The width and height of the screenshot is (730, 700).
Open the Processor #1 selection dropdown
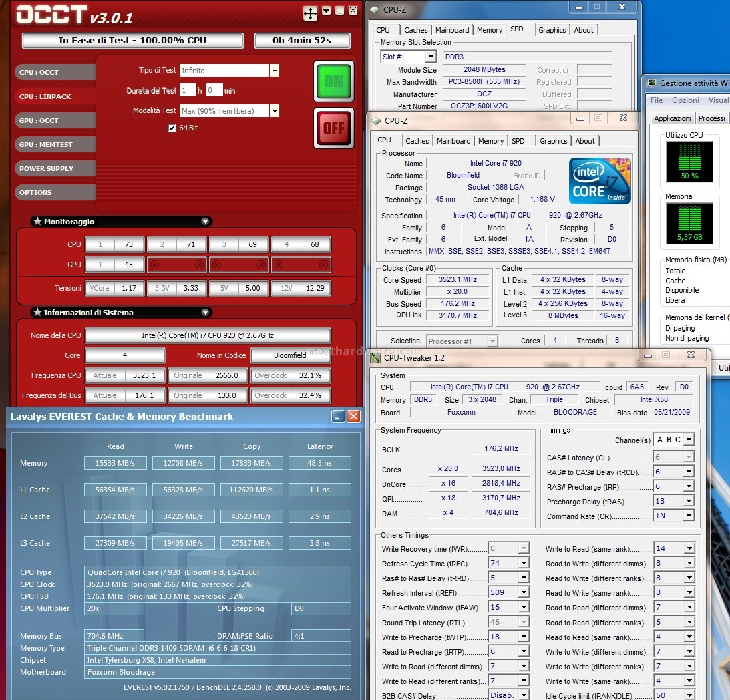(x=492, y=341)
